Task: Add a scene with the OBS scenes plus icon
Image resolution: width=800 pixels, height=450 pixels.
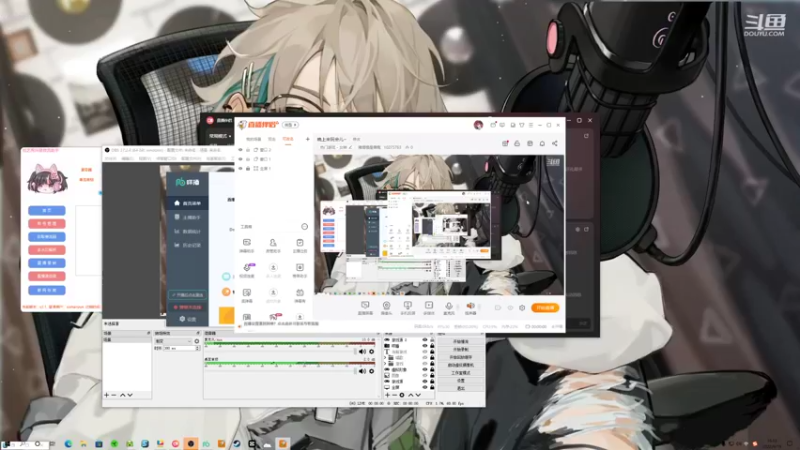Action: [x=106, y=395]
